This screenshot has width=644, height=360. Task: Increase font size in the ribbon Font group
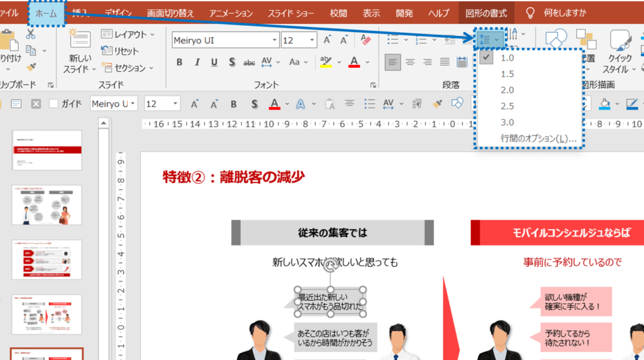[327, 40]
